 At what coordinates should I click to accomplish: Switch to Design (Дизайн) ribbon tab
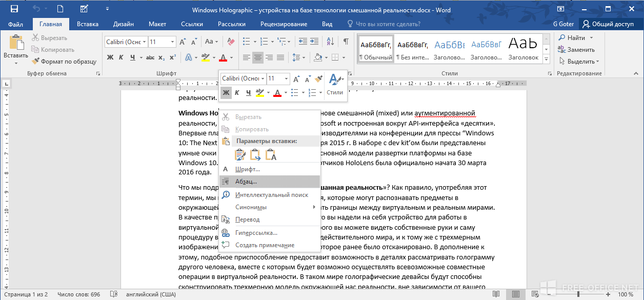pyautogui.click(x=124, y=24)
